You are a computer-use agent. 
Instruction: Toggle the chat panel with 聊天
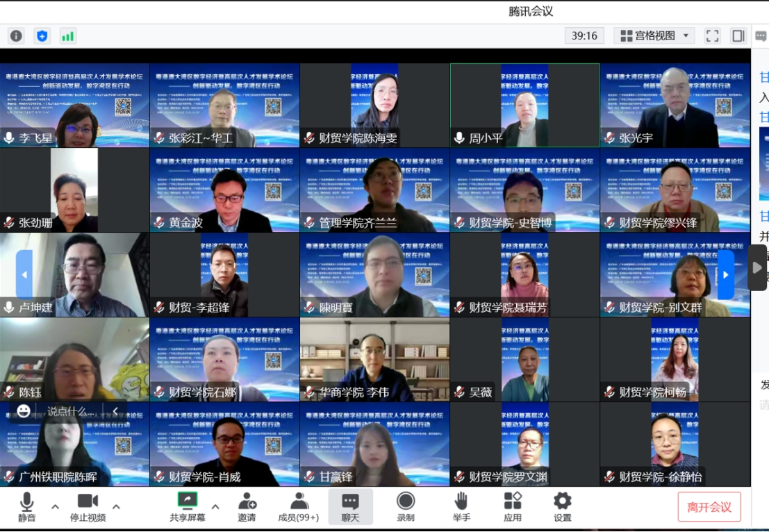[350, 507]
